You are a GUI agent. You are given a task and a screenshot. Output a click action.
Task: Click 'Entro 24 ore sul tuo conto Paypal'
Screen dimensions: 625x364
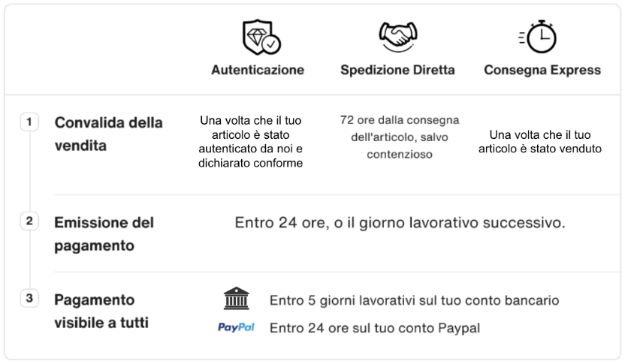pos(374,328)
